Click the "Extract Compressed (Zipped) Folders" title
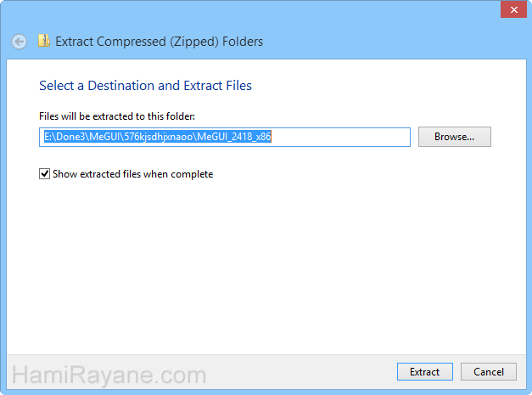This screenshot has height=395, width=532. 160,42
